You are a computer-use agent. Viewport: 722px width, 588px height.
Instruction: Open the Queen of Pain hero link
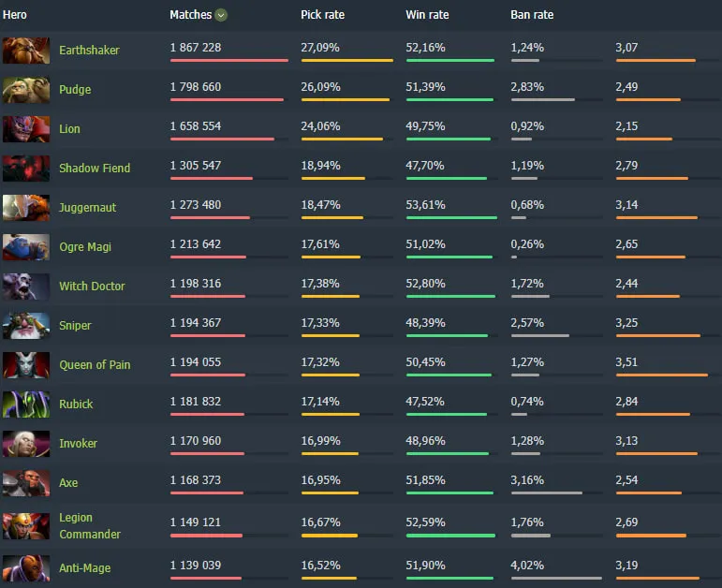point(95,365)
